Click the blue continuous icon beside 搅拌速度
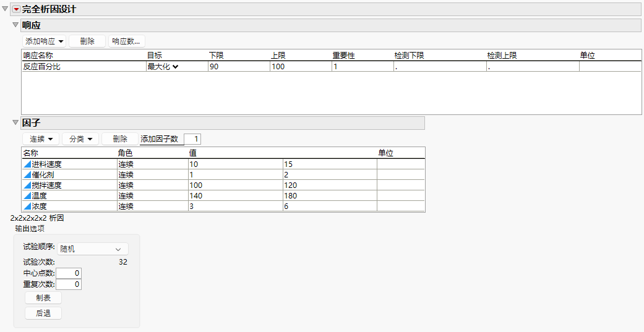The height and width of the screenshot is (332, 644). click(27, 185)
